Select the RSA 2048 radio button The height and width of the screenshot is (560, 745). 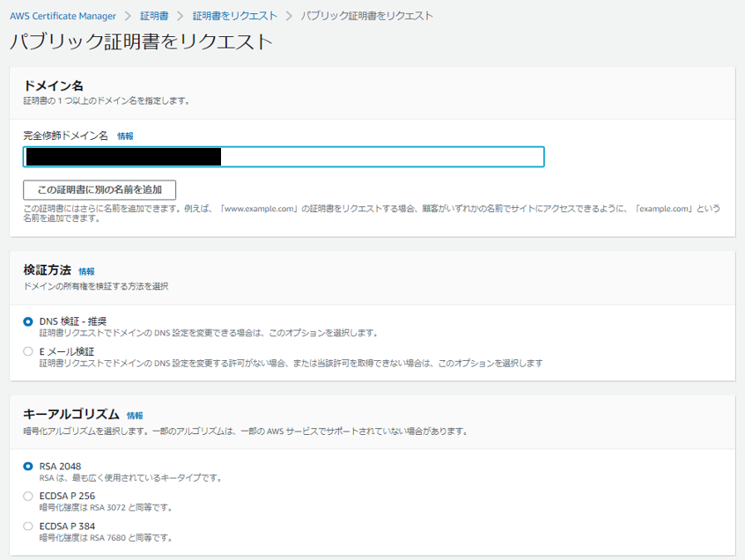point(27,467)
